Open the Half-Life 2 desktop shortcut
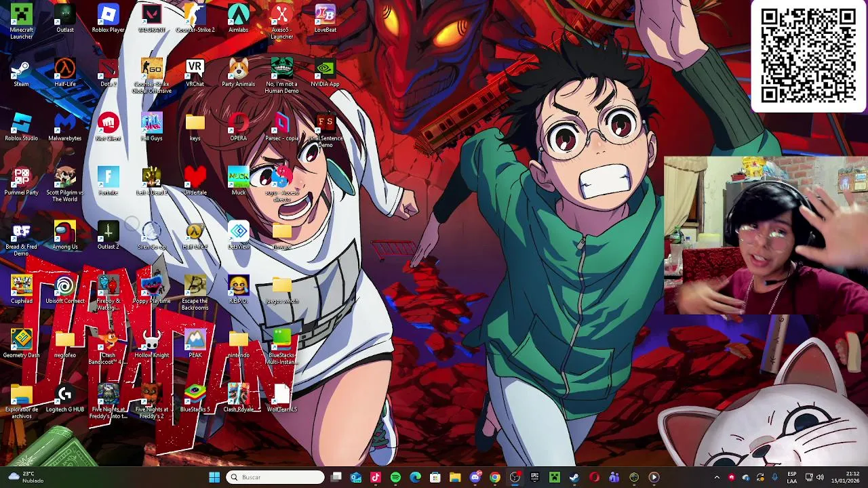 coord(195,236)
